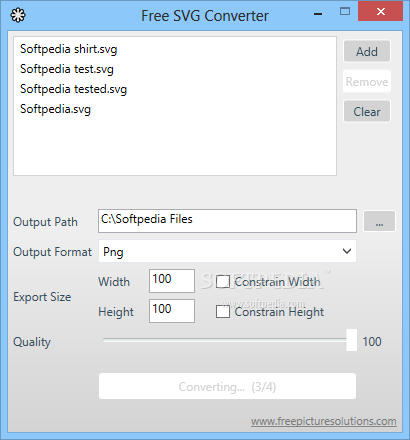Minimize the Free SVG Converter window

[x=318, y=14]
